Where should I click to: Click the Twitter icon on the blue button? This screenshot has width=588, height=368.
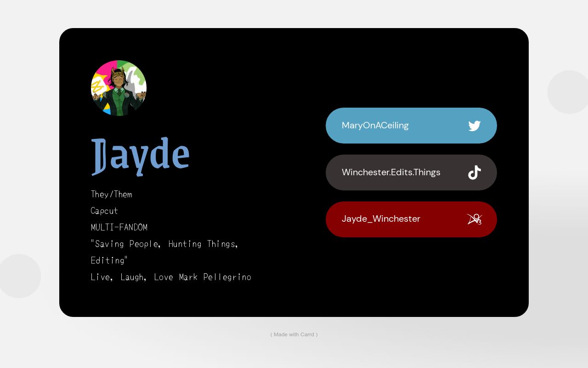point(474,126)
